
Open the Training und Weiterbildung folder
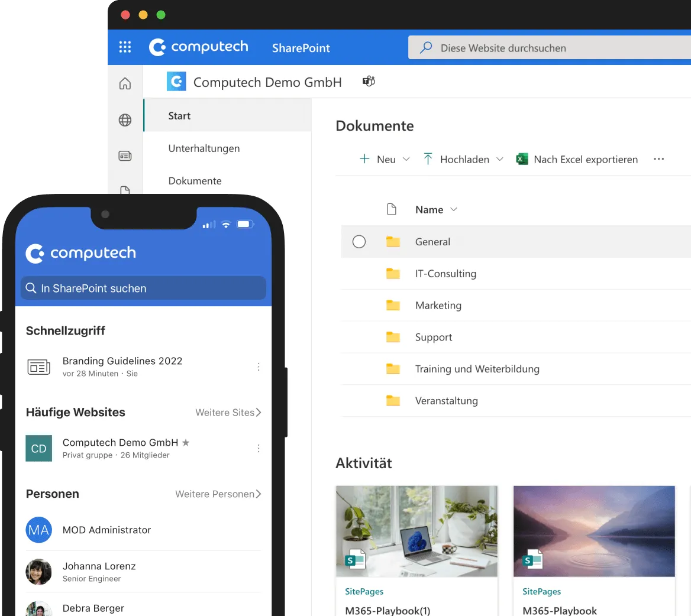click(x=477, y=369)
